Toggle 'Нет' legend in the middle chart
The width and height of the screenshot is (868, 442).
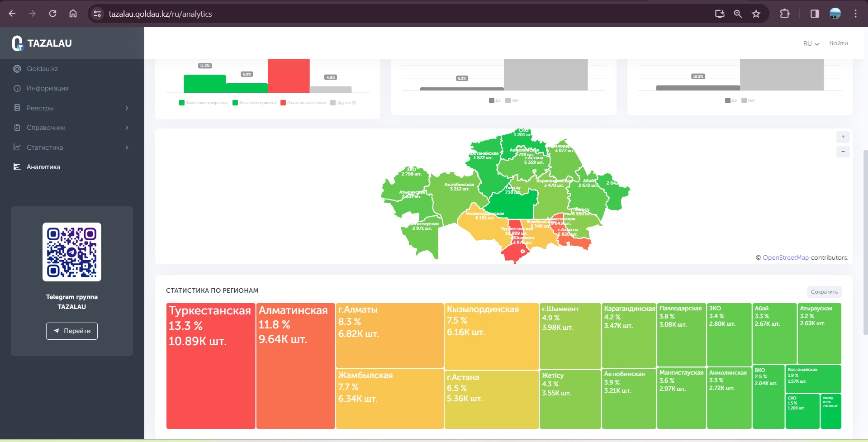tap(512, 100)
